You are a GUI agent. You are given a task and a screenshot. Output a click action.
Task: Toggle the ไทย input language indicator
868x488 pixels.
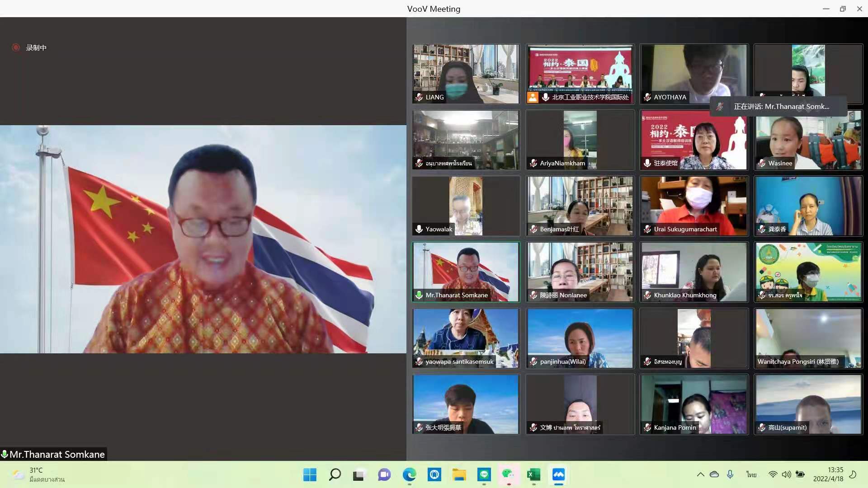[751, 474]
